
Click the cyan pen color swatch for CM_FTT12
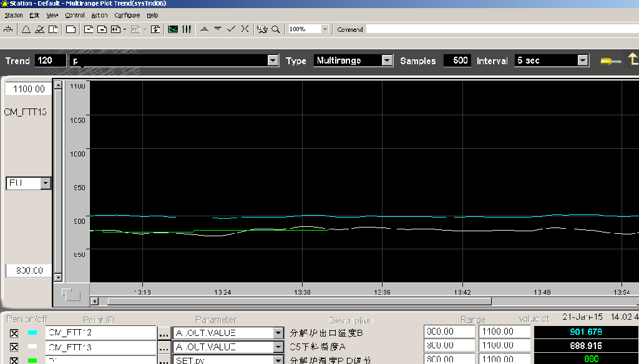point(32,333)
